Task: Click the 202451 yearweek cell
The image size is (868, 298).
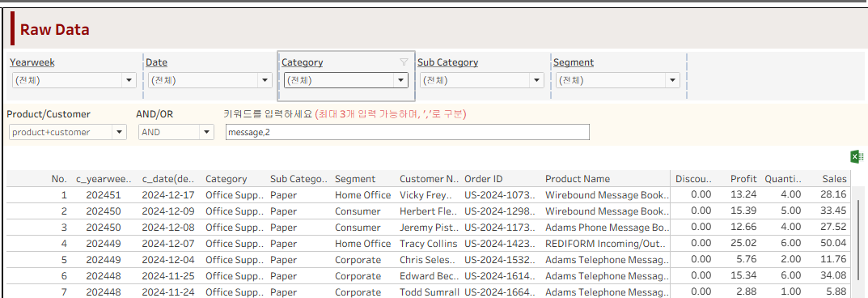Action: coord(104,195)
